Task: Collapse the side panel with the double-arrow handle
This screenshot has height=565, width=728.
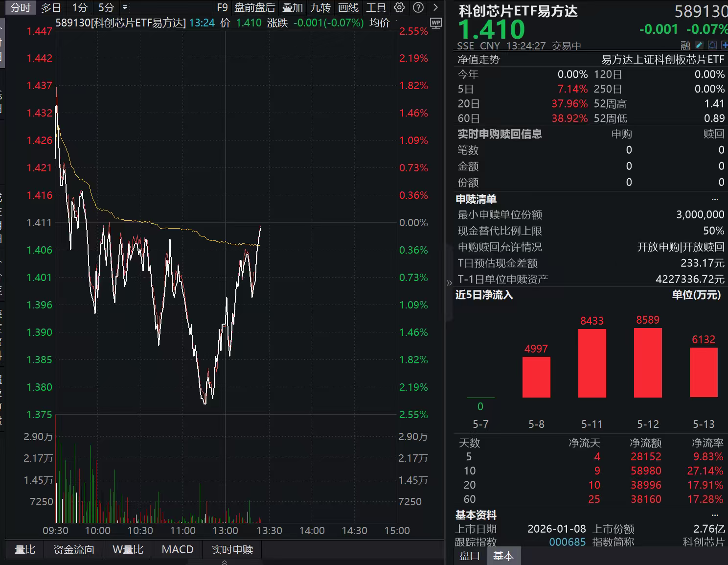Action: (449, 282)
